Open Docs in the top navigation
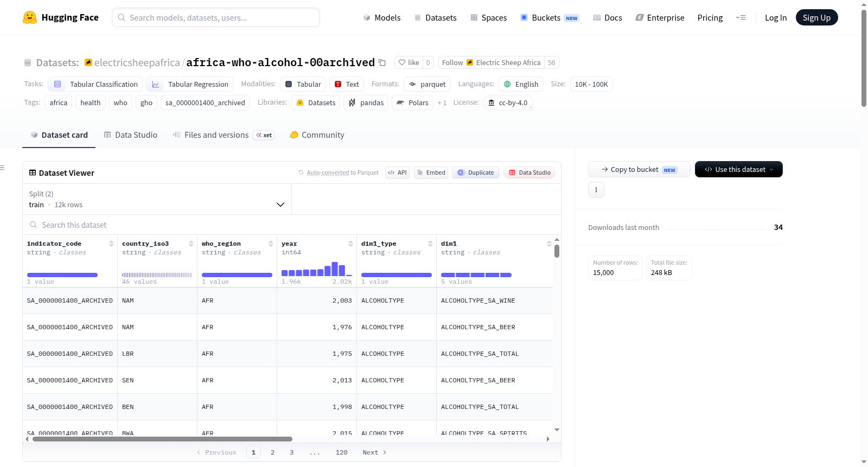Image resolution: width=868 pixels, height=467 pixels. [x=607, y=17]
